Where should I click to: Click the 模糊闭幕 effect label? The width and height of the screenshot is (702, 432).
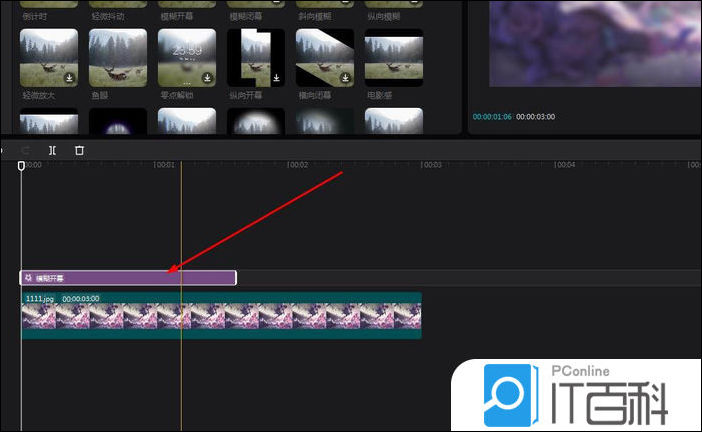click(246, 17)
